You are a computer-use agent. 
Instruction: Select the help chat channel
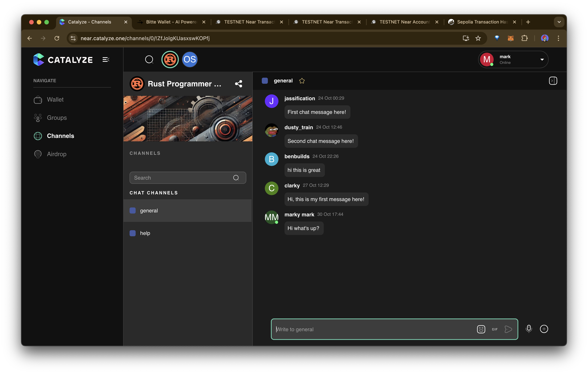(145, 233)
